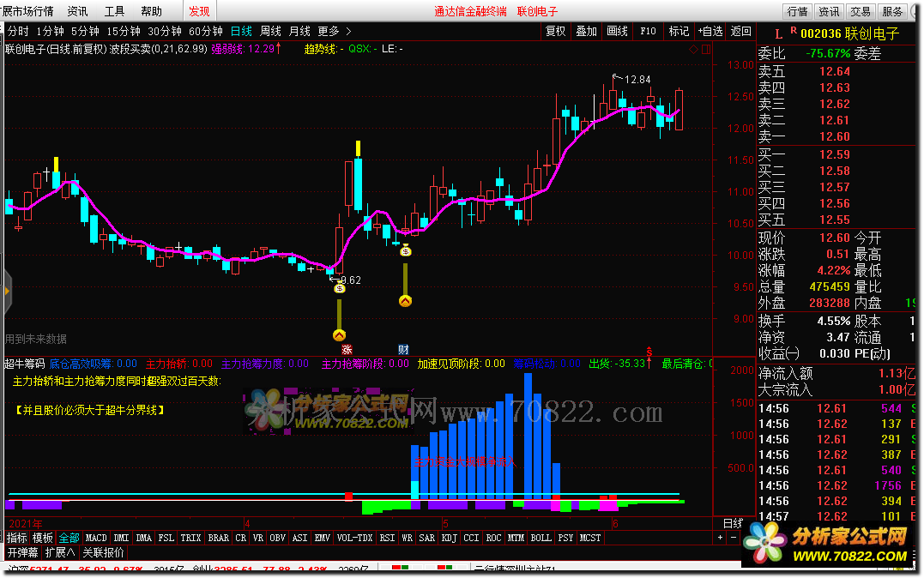Select the 分时 chart period
The width and height of the screenshot is (924, 578).
(18, 31)
